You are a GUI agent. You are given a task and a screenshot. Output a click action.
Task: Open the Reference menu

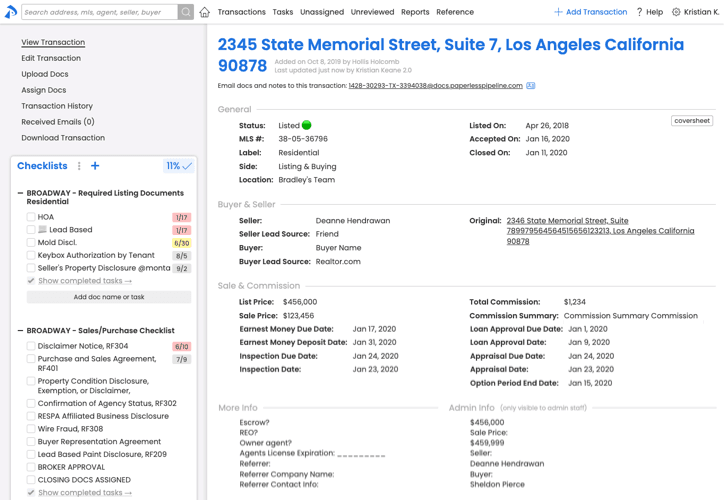click(x=455, y=12)
